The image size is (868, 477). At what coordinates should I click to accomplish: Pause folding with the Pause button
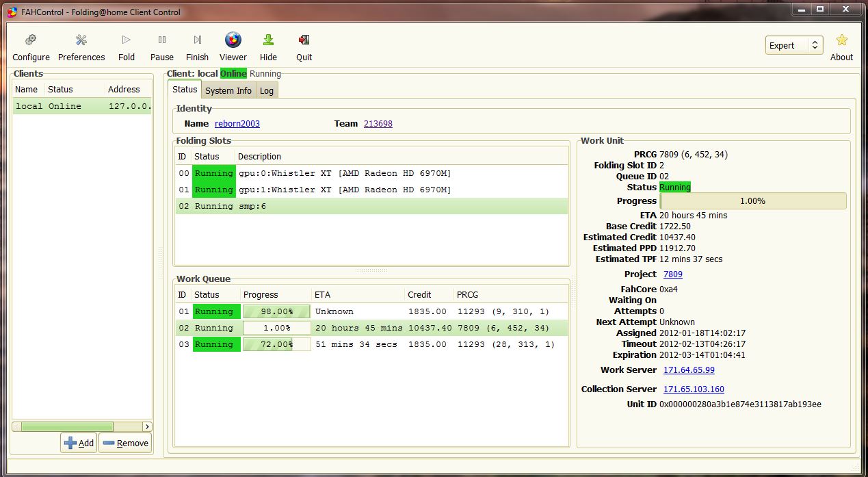(162, 48)
